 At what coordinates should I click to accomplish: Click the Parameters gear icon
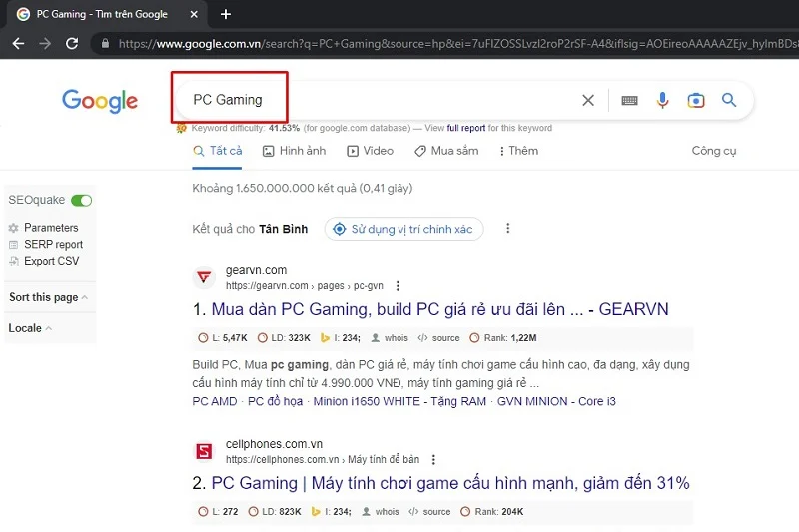(14, 228)
